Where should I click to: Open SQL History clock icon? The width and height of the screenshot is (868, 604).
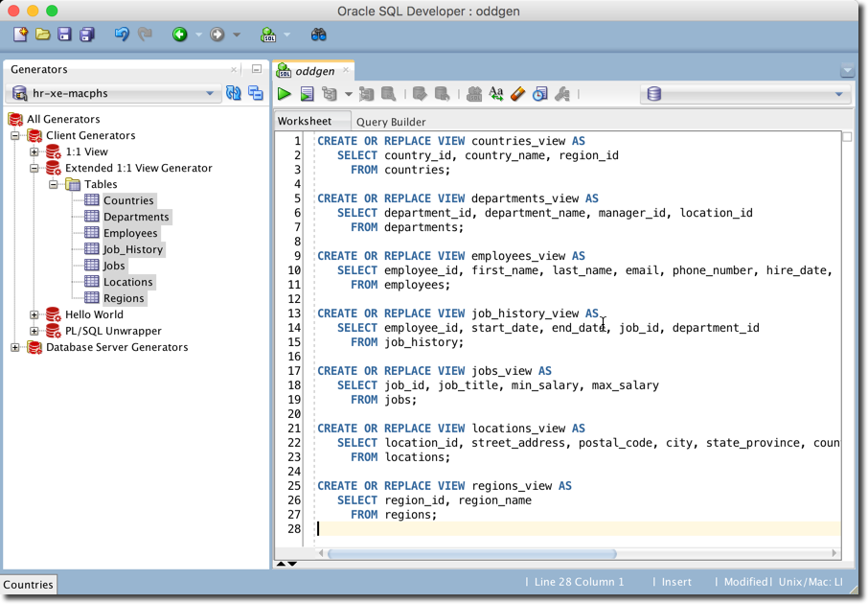(539, 94)
